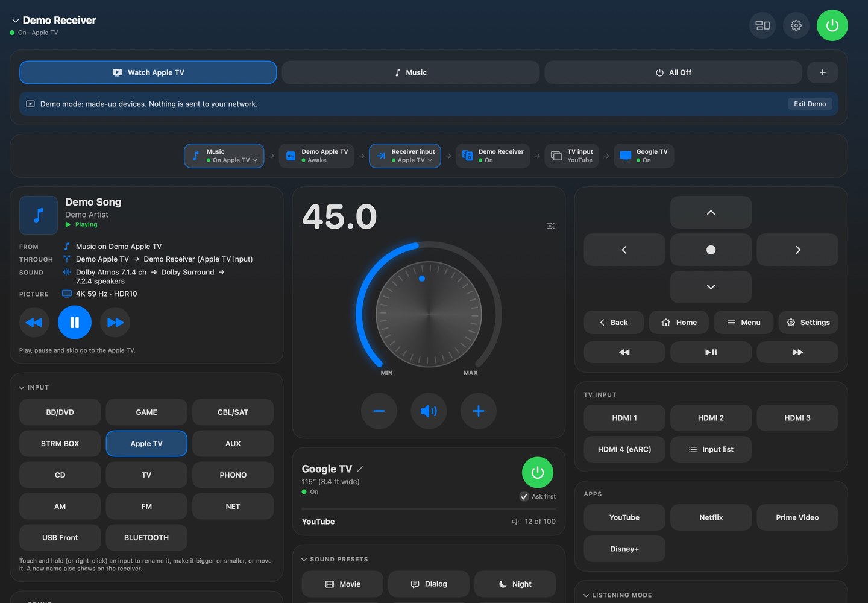Click the Google TV volume 12 of 100
The height and width of the screenshot is (603, 868).
coord(534,522)
